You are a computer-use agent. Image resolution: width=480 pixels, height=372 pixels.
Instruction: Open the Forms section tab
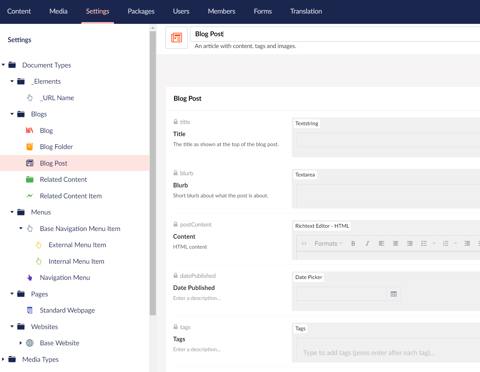click(263, 11)
